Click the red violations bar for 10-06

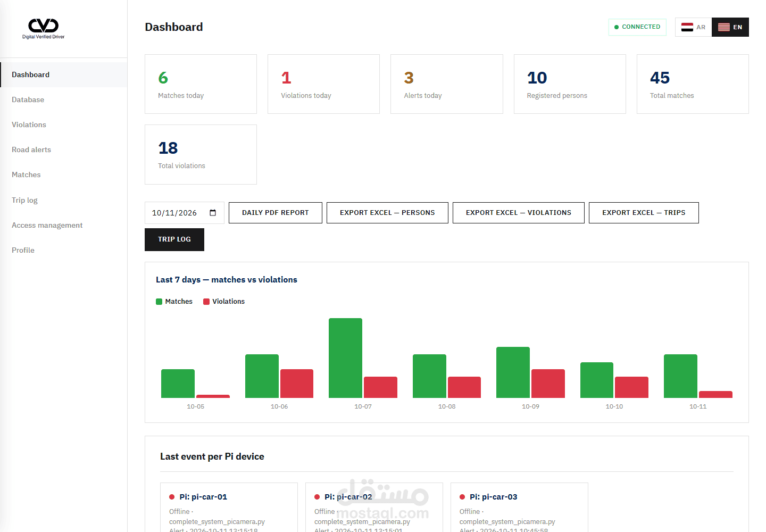tap(297, 384)
